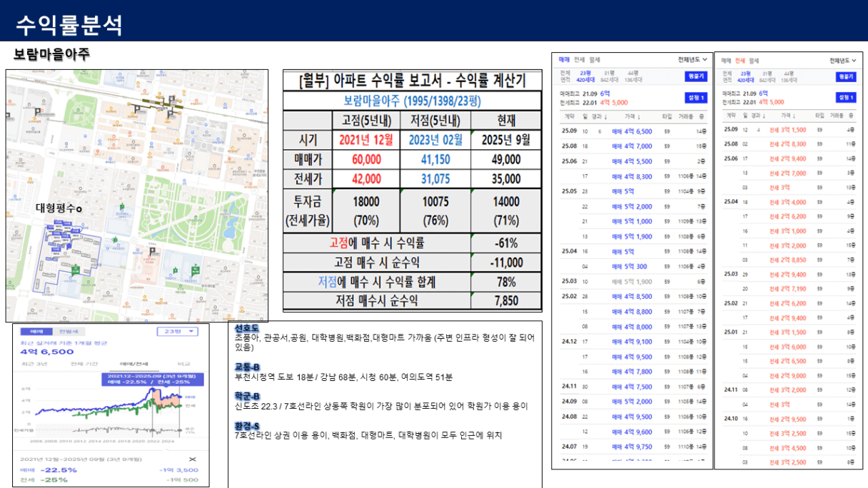Click the 전세 2억 8,300 row dated 25.08
Viewport: 868px width, 488px height.
click(x=788, y=144)
